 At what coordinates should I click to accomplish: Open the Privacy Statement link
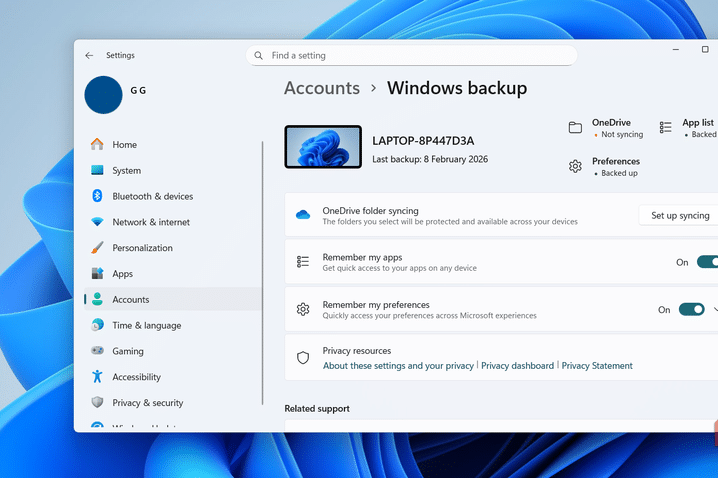point(597,366)
